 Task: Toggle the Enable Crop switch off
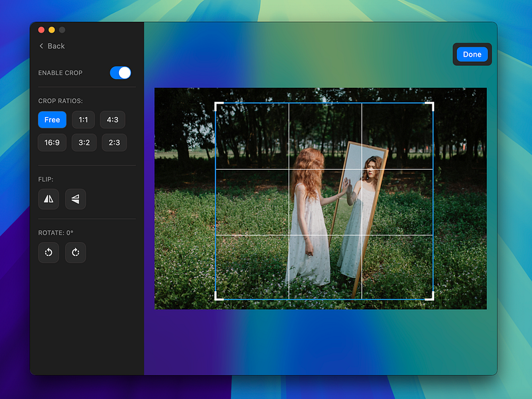click(120, 72)
